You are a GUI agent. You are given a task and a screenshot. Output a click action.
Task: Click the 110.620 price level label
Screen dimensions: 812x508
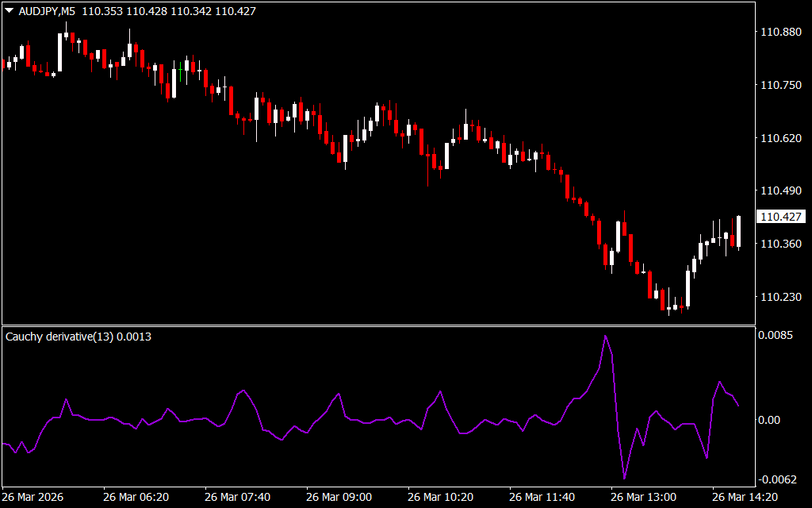781,138
